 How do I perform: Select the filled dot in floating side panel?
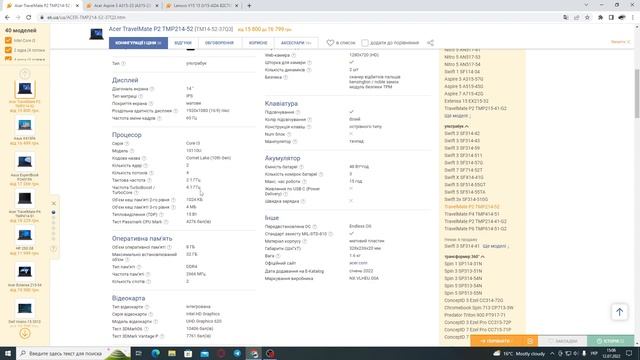[53, 213]
